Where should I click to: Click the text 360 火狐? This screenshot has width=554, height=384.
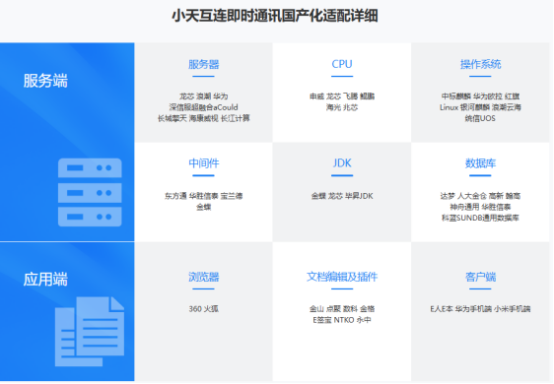coord(204,309)
